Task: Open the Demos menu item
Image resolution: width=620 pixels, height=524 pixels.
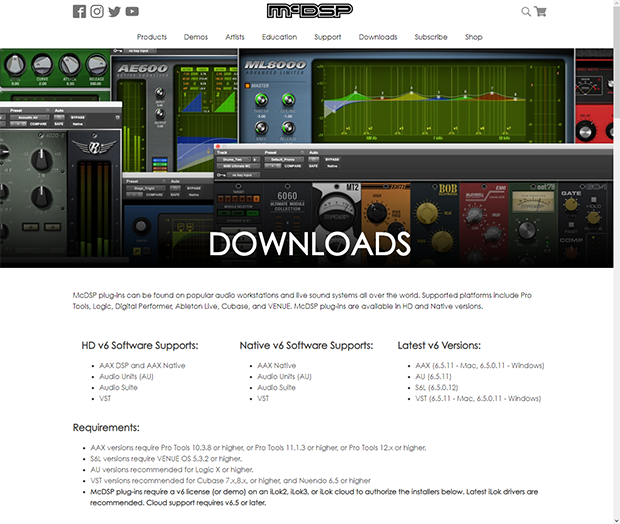Action: [x=196, y=37]
